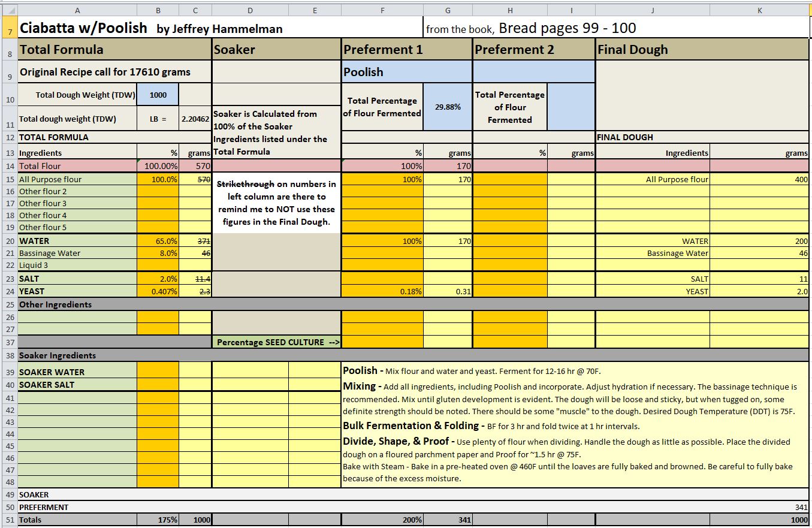
Task: Click the column F header
Action: [x=382, y=10]
